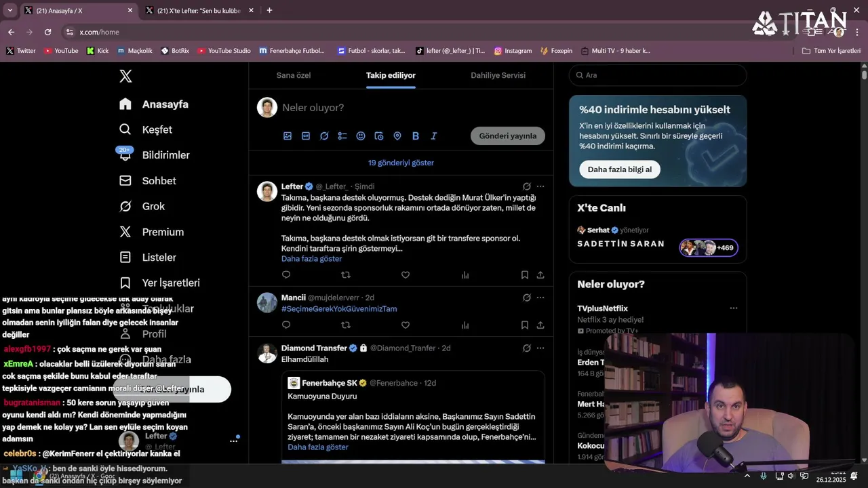The width and height of the screenshot is (868, 488).
Task: Add a poll to the post
Action: click(x=342, y=136)
